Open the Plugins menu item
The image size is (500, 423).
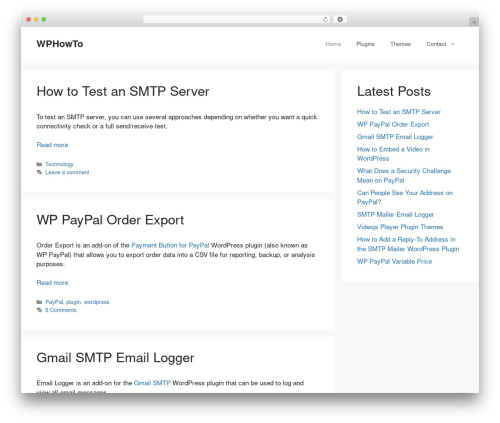[x=365, y=44]
